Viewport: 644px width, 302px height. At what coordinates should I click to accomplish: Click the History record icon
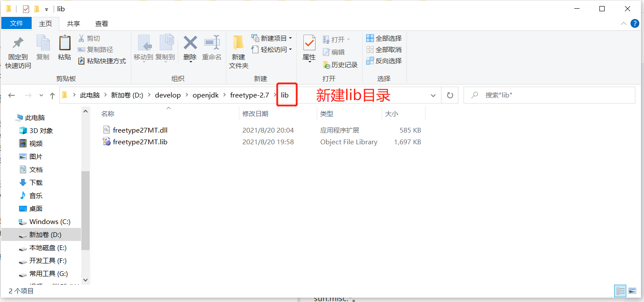[x=327, y=65]
